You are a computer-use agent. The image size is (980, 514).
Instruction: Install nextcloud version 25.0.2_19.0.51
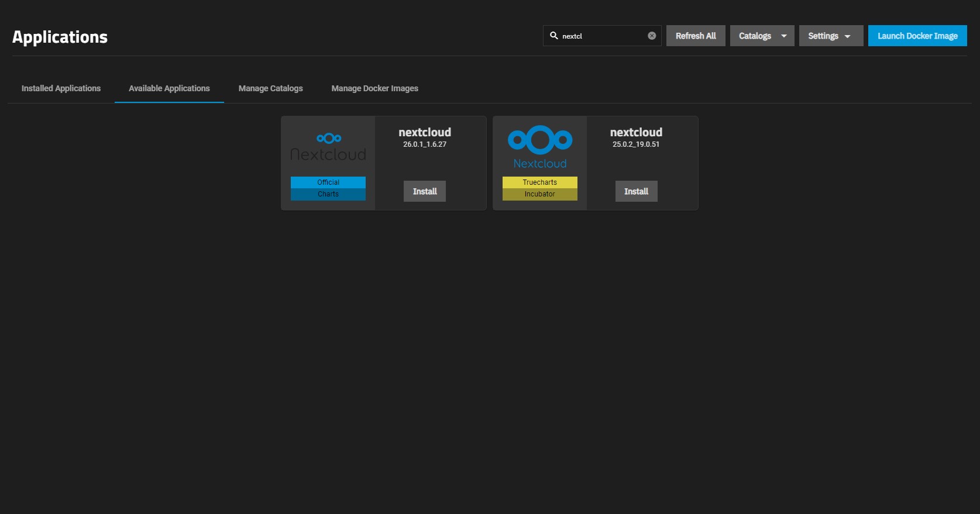point(636,191)
